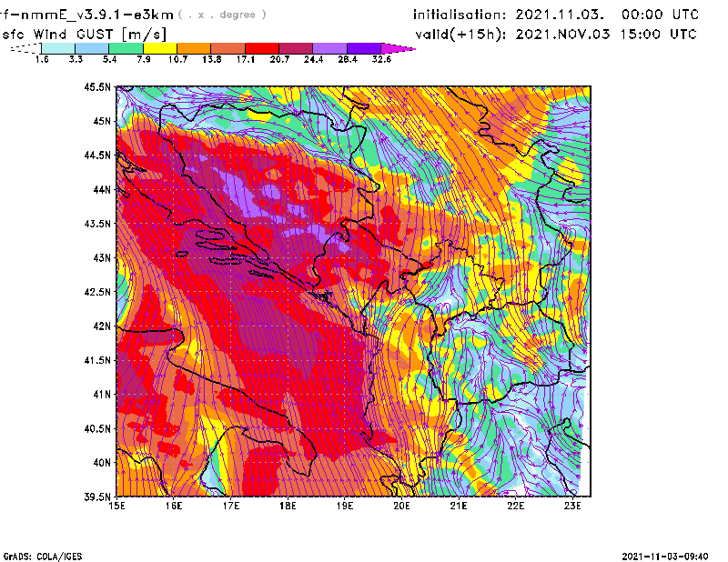The height and width of the screenshot is (562, 728).
Task: Click the "22E" longitude label
Action: point(515,506)
